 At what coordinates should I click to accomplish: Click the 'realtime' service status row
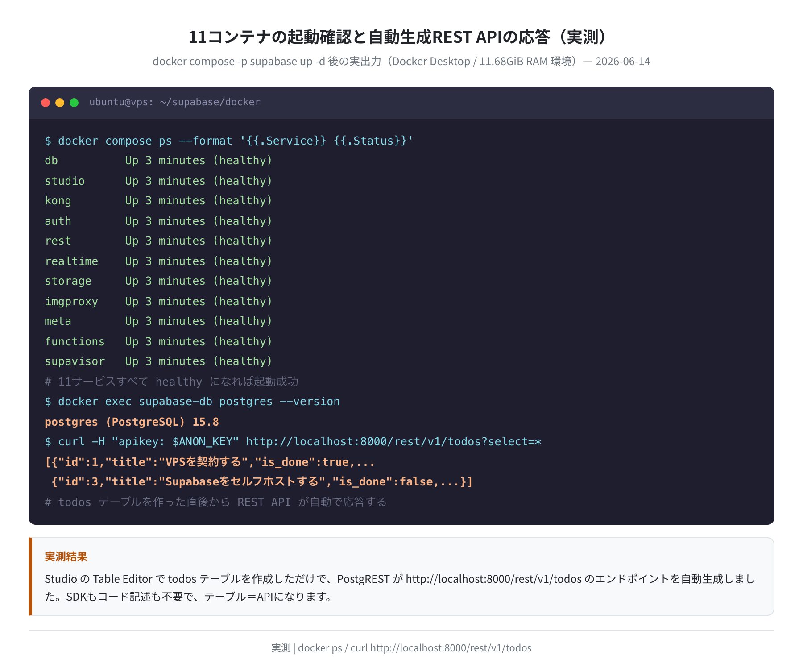[x=158, y=261]
